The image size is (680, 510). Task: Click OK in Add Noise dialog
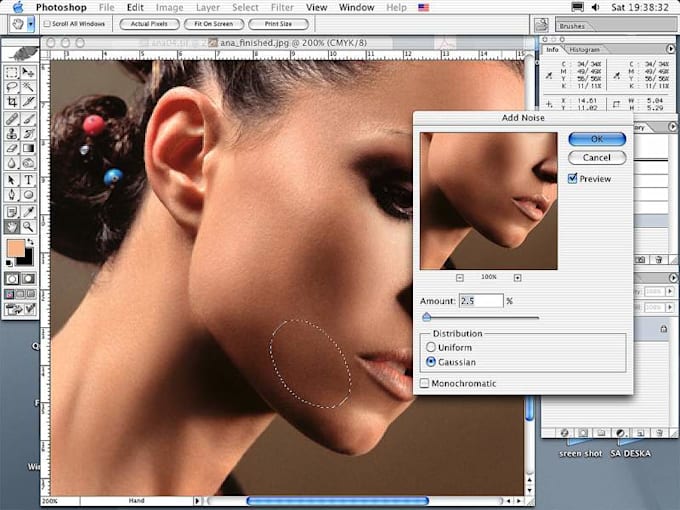(x=596, y=138)
